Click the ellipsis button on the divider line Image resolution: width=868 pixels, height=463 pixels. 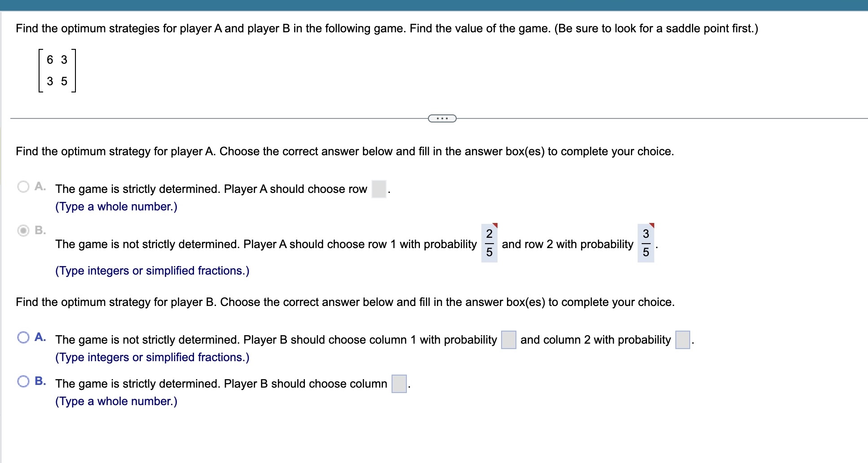tap(441, 118)
